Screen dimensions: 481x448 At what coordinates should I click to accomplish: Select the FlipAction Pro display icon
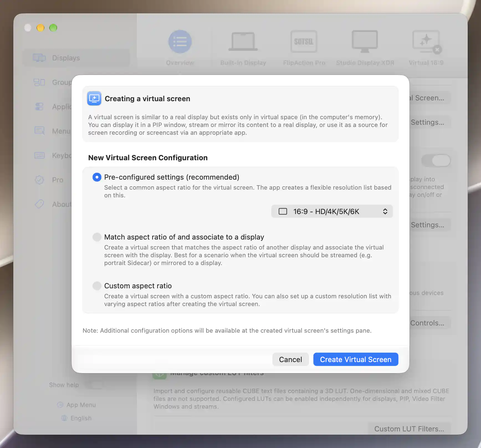pos(304,42)
